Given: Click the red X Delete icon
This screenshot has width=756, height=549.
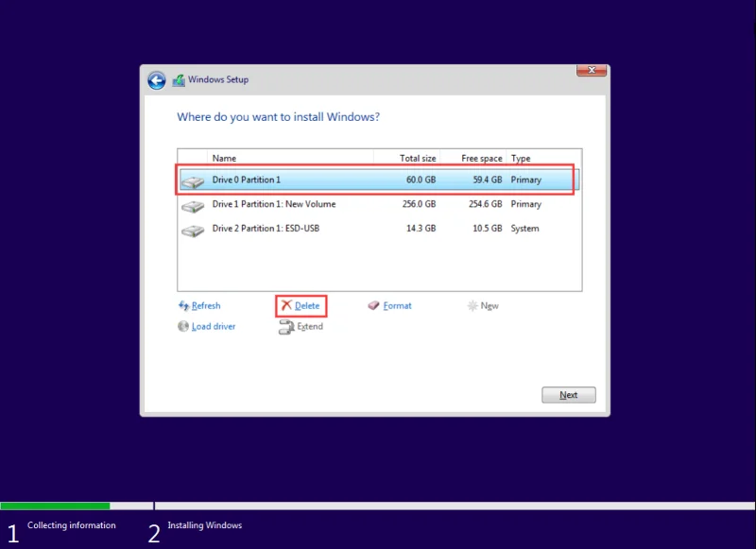Looking at the screenshot, I should point(286,305).
